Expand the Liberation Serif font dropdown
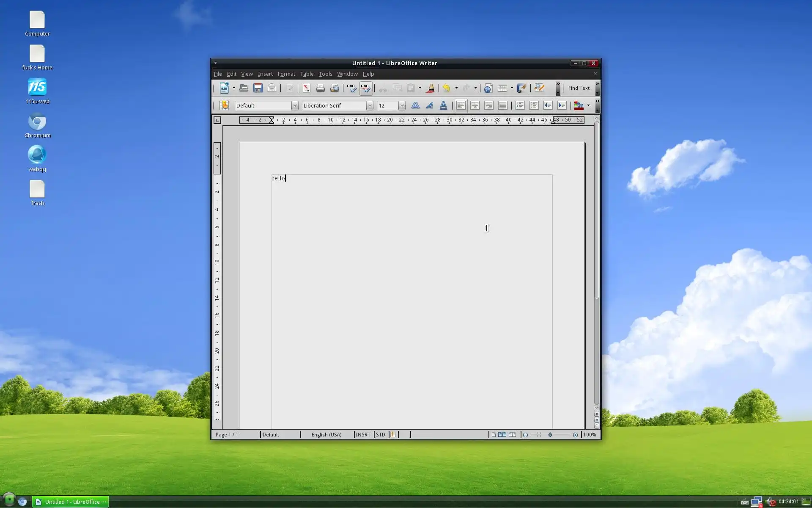Image resolution: width=812 pixels, height=508 pixels. [x=370, y=105]
